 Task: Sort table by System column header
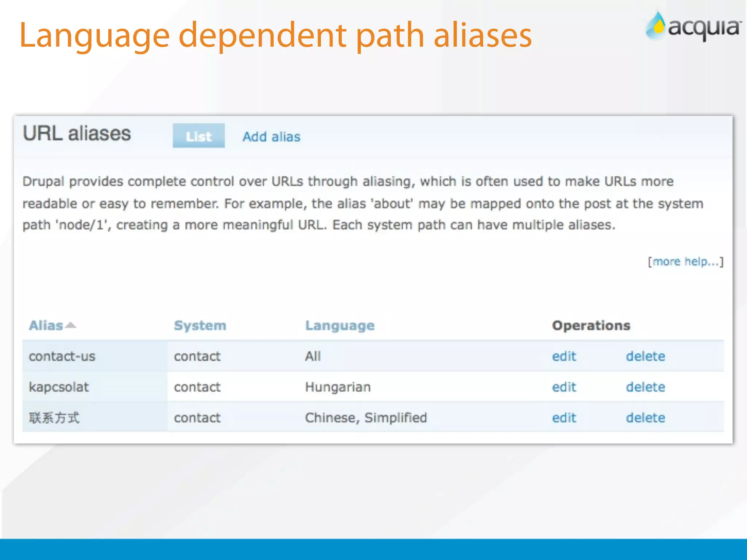pyautogui.click(x=200, y=325)
